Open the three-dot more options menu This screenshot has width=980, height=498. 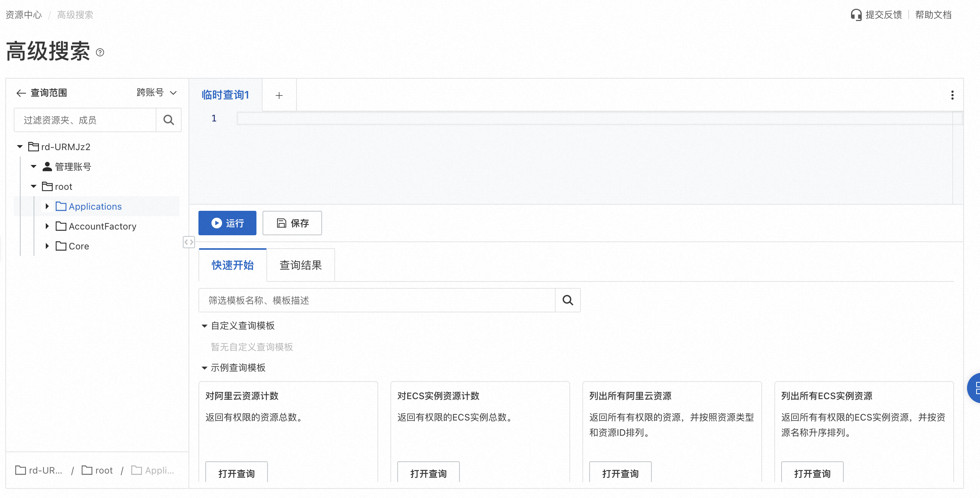(952, 95)
